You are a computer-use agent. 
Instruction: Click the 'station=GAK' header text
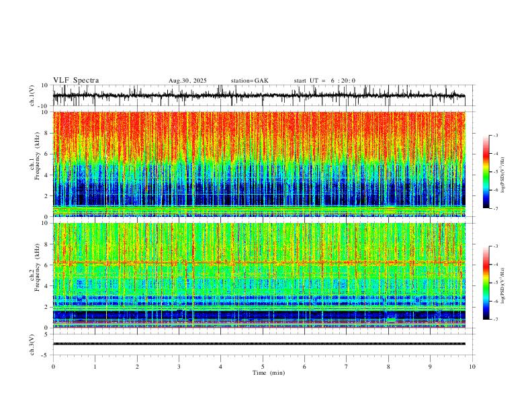tap(250, 81)
